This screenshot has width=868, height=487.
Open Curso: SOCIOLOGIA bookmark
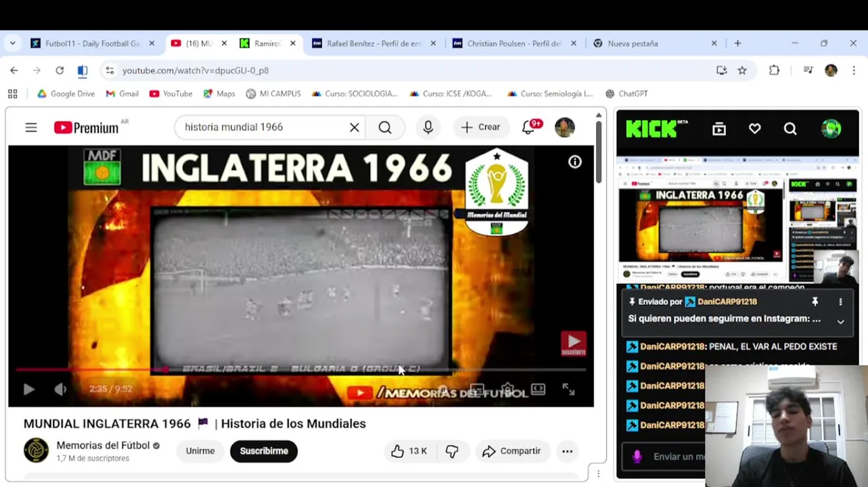[x=355, y=94]
